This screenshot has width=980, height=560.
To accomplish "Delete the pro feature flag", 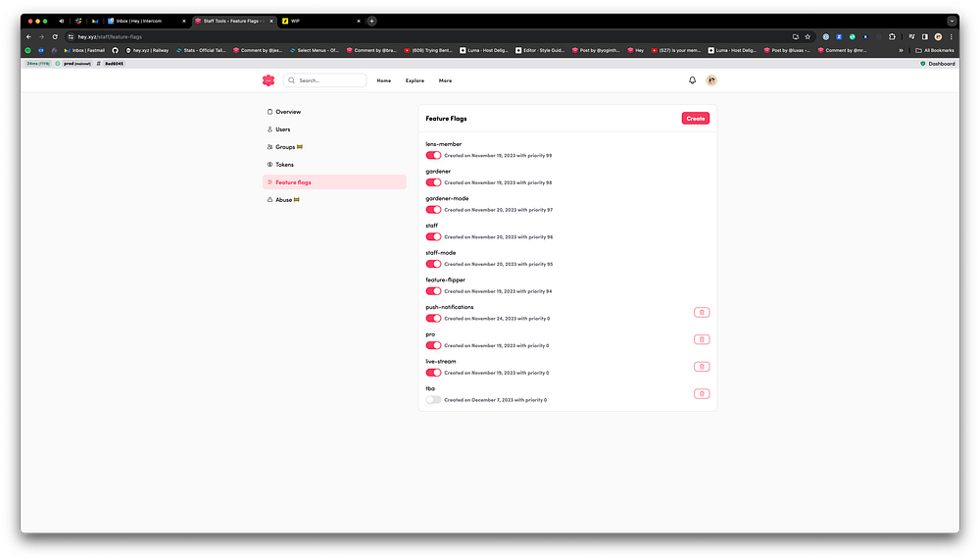I will click(x=702, y=339).
